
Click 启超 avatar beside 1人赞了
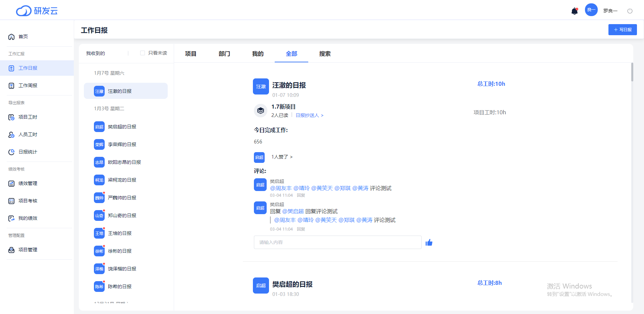pos(259,157)
